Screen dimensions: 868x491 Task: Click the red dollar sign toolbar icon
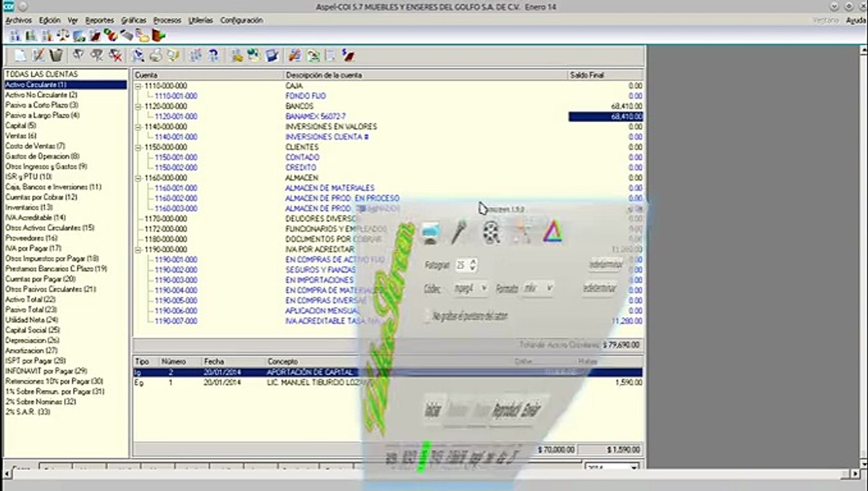pos(348,56)
